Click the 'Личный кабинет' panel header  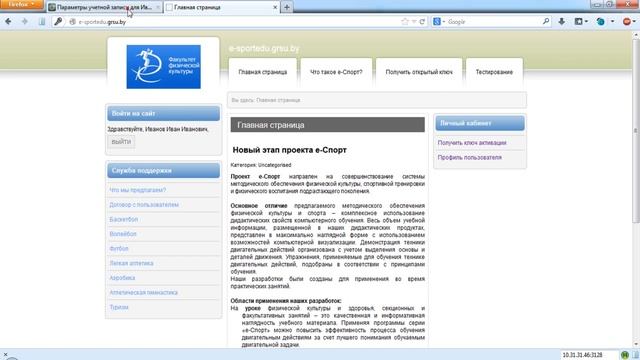point(480,123)
